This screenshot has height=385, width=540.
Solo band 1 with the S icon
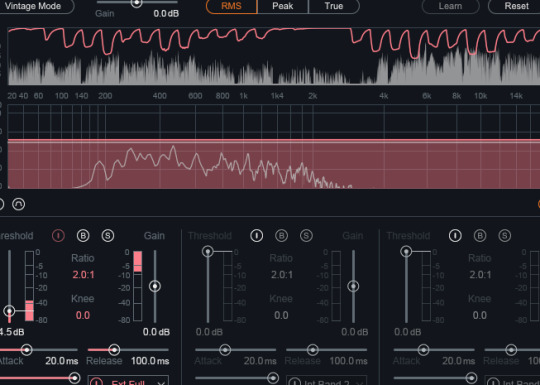pyautogui.click(x=108, y=236)
